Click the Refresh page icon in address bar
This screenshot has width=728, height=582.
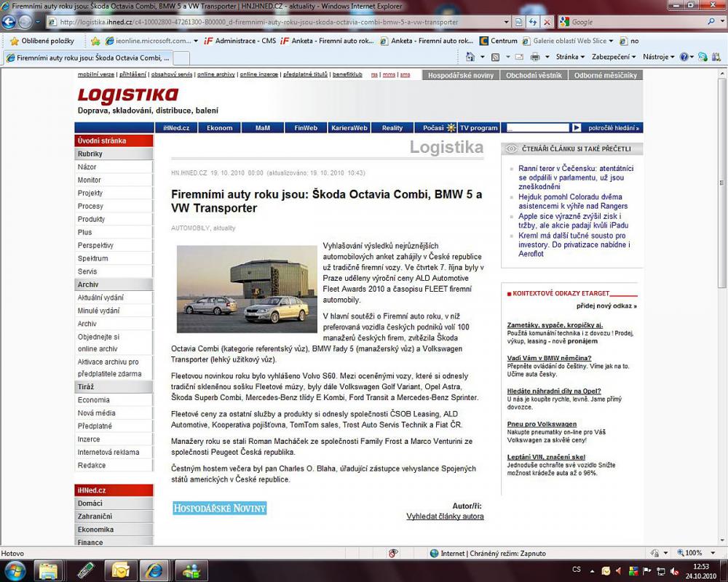point(533,22)
